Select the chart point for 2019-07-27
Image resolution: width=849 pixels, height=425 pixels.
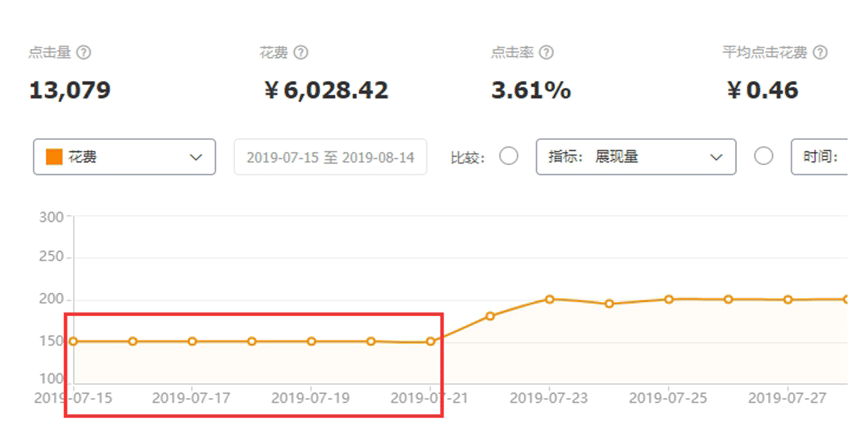coord(788,299)
